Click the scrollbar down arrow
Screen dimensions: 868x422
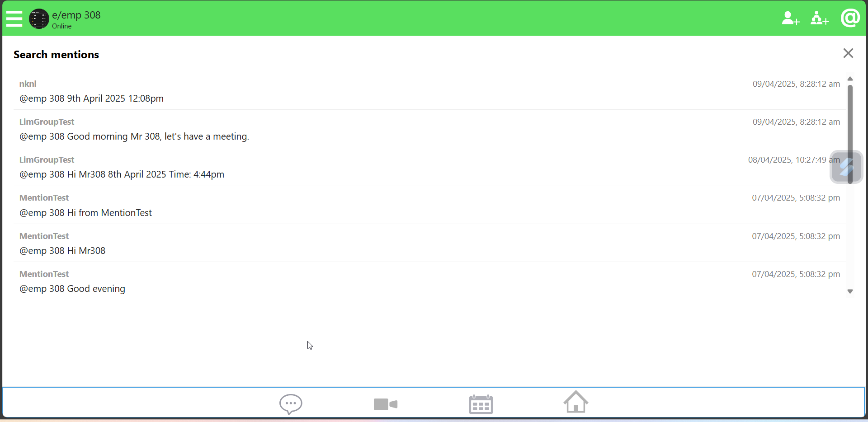coord(850,291)
